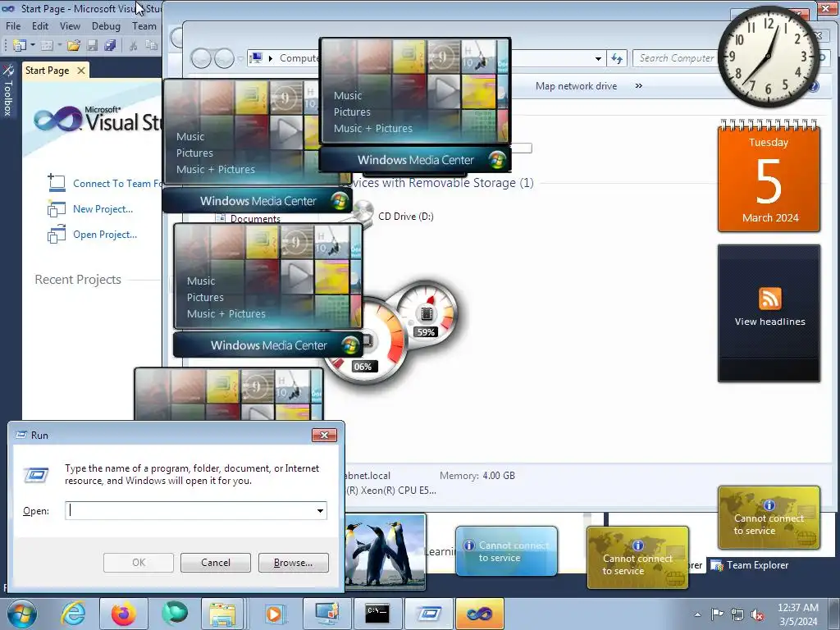The width and height of the screenshot is (840, 630).
Task: Select Documents in the Explorer navigation pane
Action: [255, 218]
